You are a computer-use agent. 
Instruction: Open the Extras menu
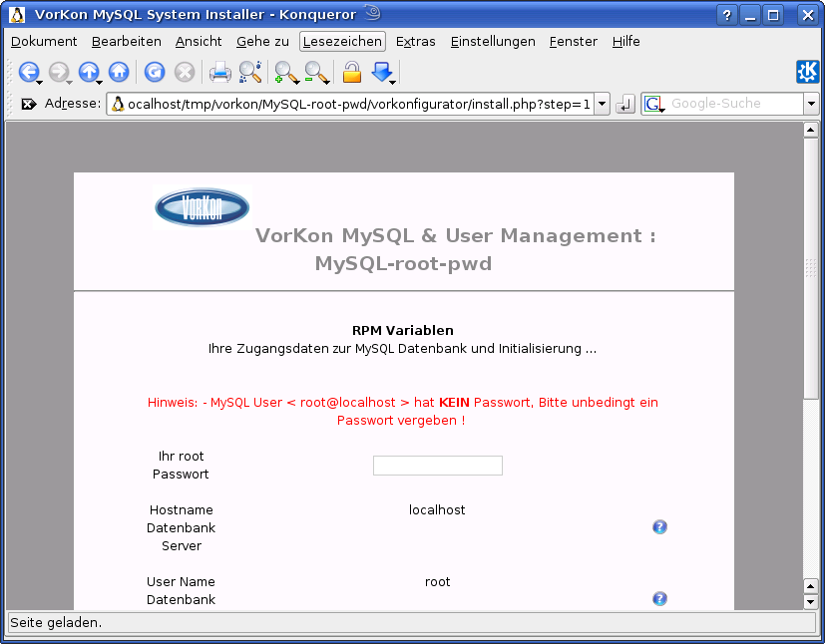coord(415,41)
